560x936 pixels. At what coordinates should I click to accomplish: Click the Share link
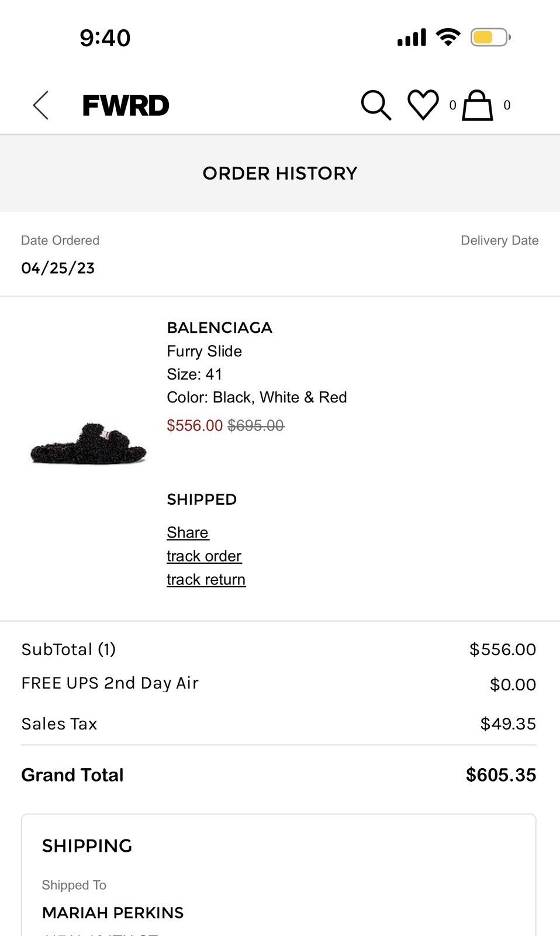click(188, 532)
